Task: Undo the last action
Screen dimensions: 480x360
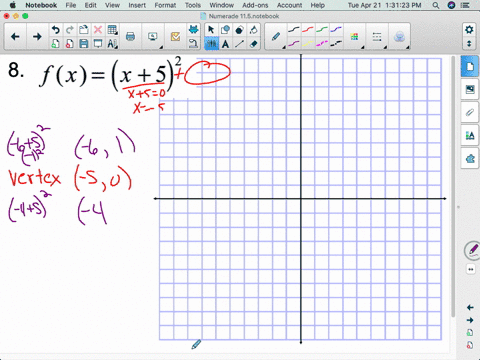Action: pos(55,30)
